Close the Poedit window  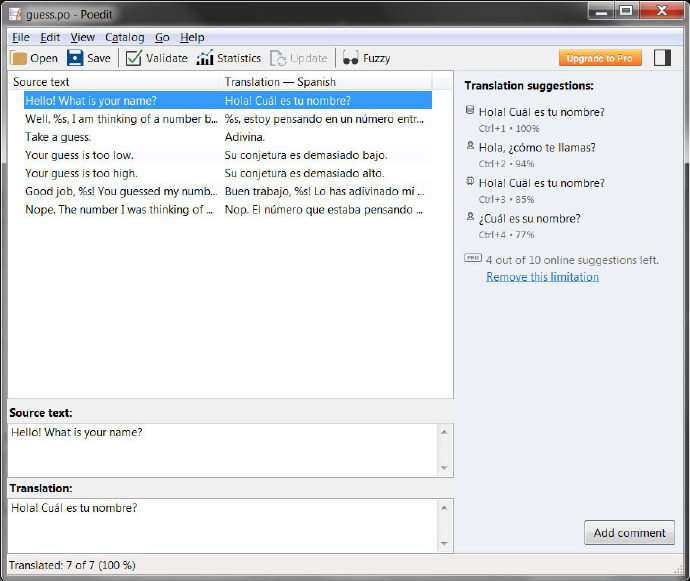pos(661,11)
